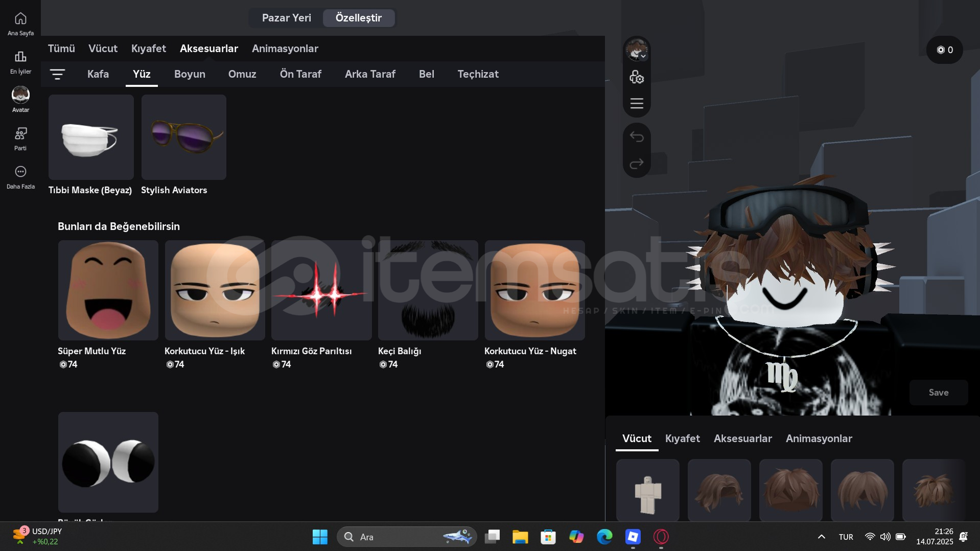Open File Explorer from taskbar
This screenshot has width=980, height=551.
point(520,537)
